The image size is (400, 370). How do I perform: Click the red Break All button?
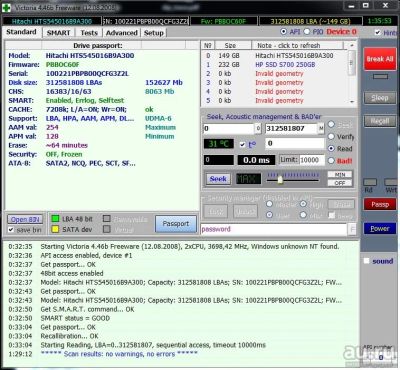pyautogui.click(x=380, y=59)
